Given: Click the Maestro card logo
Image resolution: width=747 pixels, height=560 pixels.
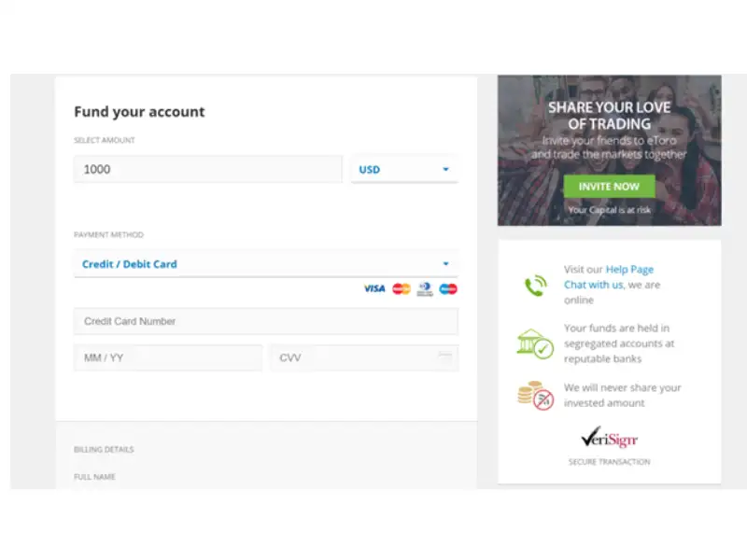Looking at the screenshot, I should click(x=448, y=288).
